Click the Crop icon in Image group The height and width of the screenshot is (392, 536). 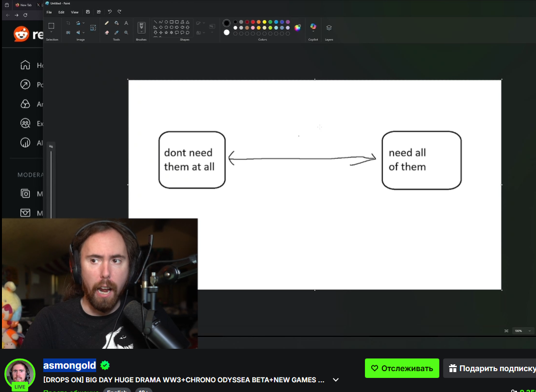(69, 23)
